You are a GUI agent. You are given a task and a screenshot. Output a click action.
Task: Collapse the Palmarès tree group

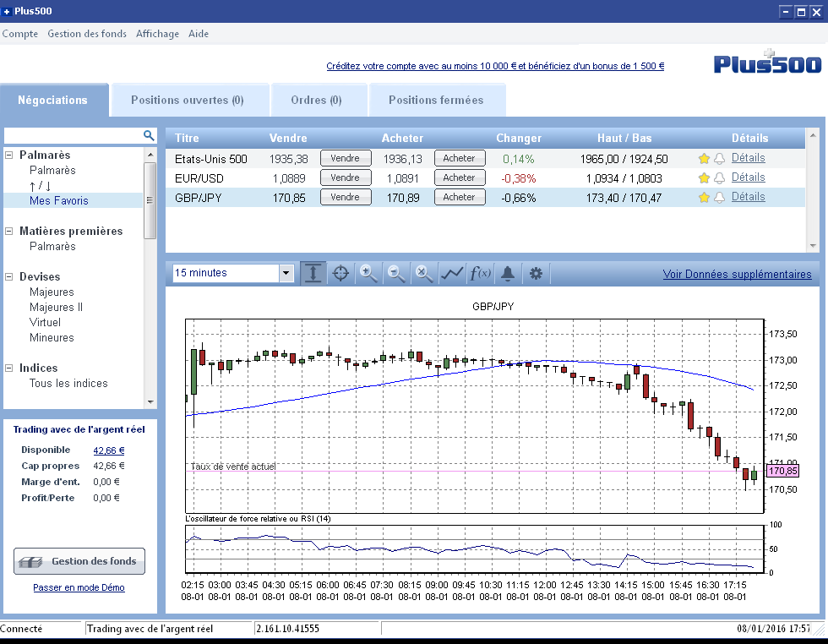(x=9, y=155)
